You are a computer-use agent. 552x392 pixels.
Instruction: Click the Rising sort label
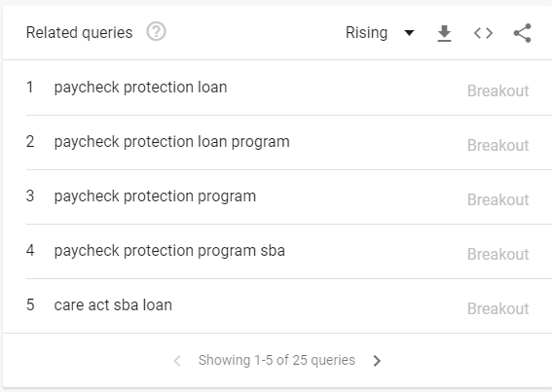366,33
